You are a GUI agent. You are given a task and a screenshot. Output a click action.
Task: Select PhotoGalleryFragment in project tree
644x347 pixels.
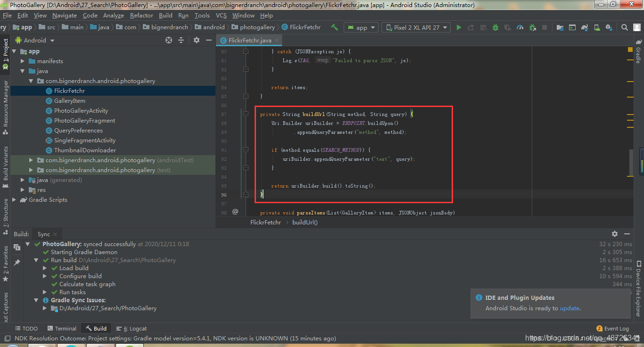coord(84,121)
